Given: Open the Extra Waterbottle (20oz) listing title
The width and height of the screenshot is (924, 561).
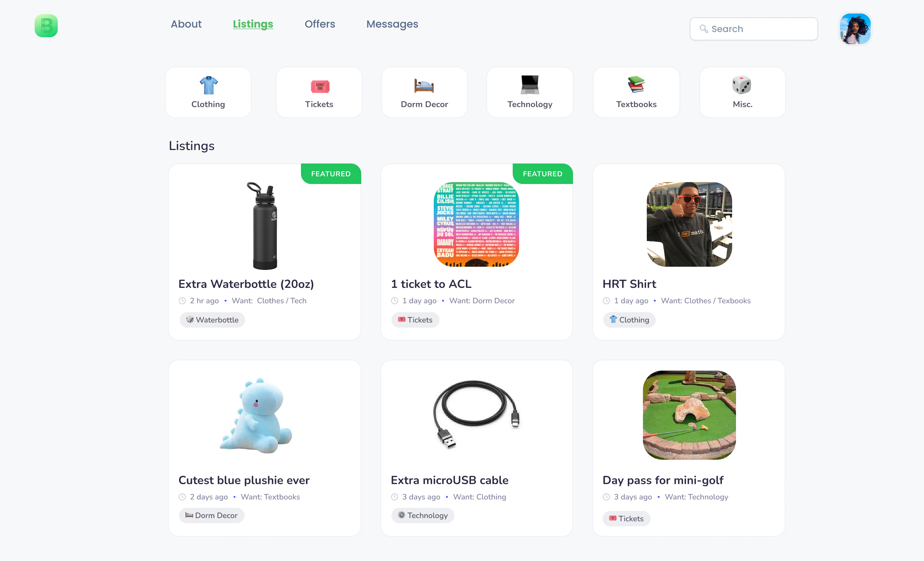Looking at the screenshot, I should (246, 284).
